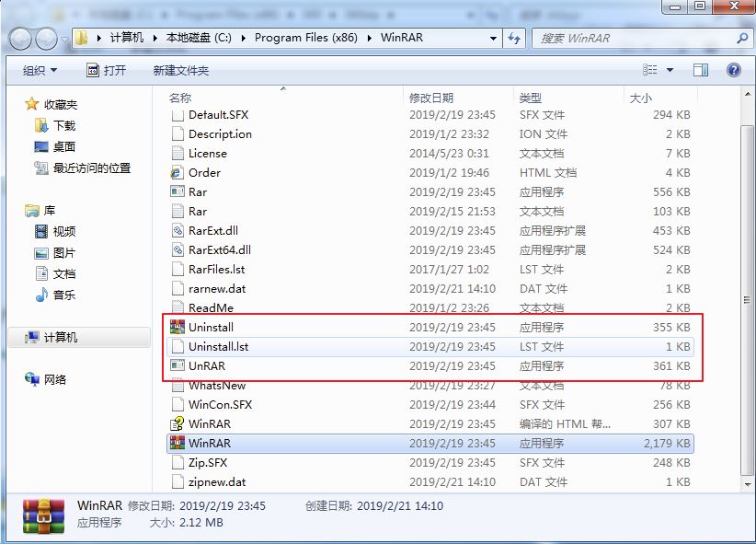The image size is (756, 544).
Task: Navigate to Program Files (x86) breadcrumb
Action: point(306,38)
